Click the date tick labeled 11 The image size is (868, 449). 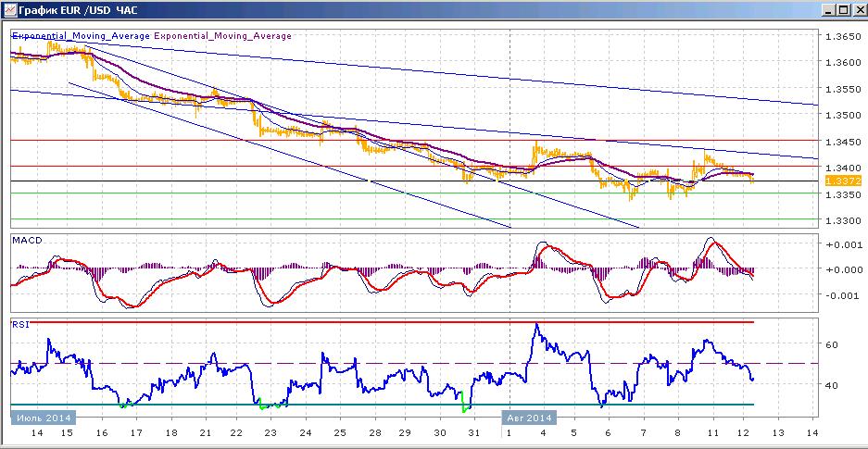(713, 433)
